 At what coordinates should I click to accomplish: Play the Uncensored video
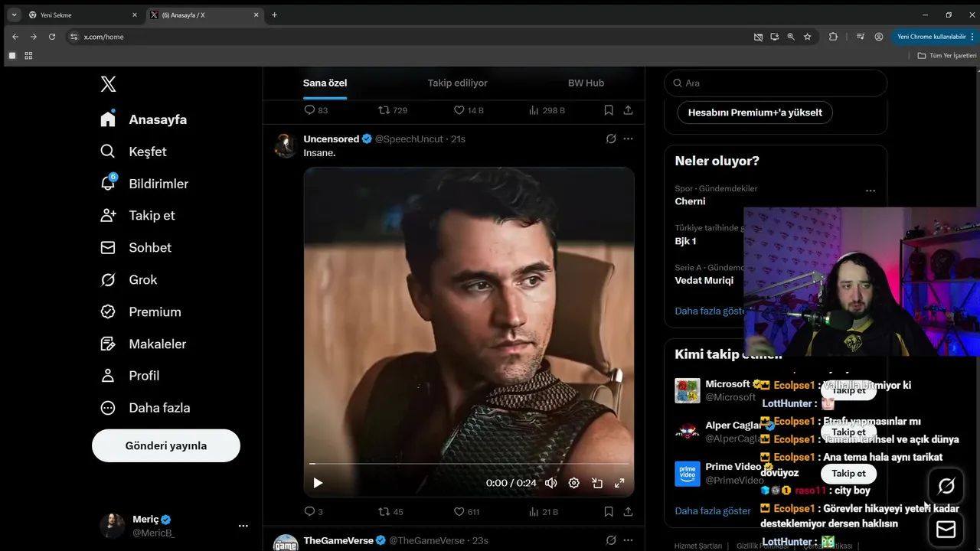(x=318, y=483)
